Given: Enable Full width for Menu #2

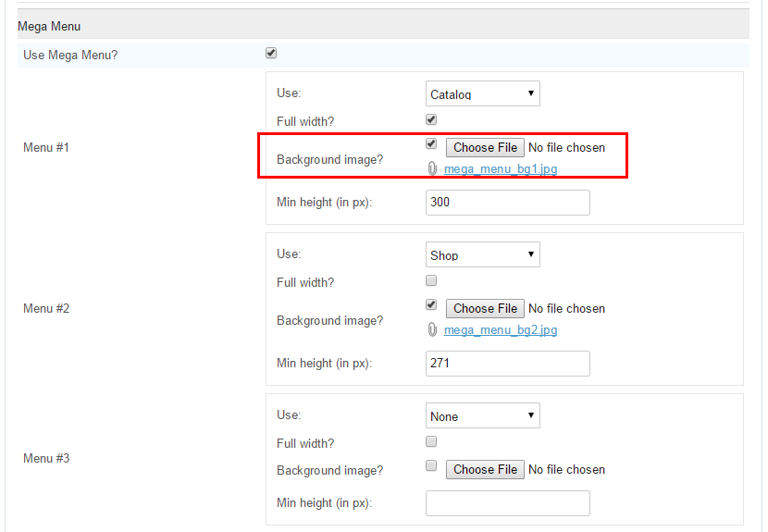Looking at the screenshot, I should 431,280.
